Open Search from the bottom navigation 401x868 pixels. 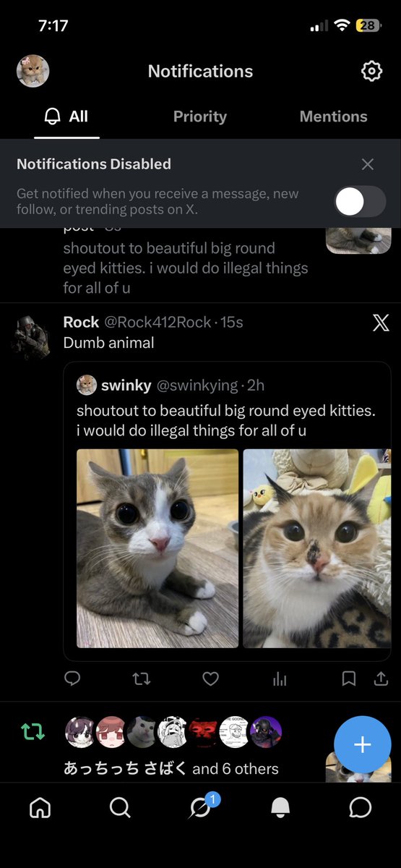click(120, 807)
